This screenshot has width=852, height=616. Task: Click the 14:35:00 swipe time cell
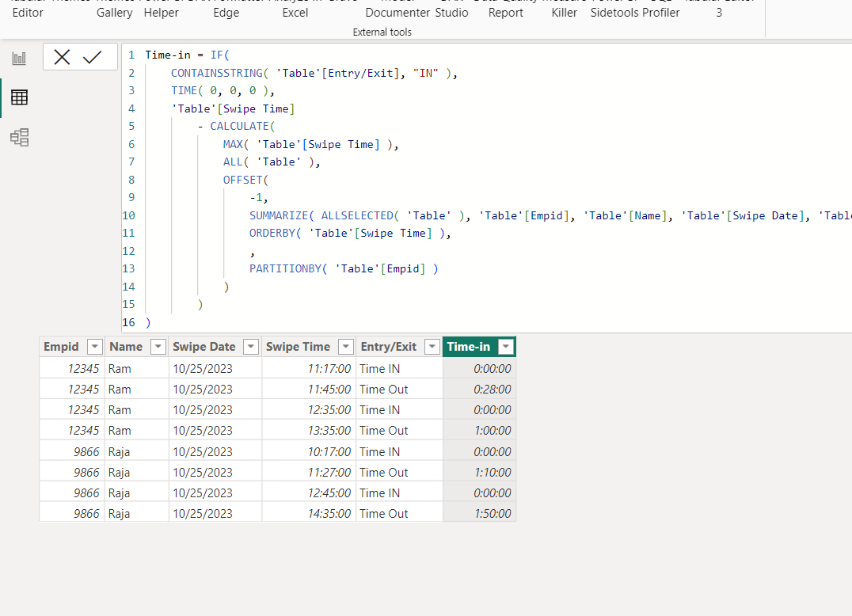click(x=309, y=513)
